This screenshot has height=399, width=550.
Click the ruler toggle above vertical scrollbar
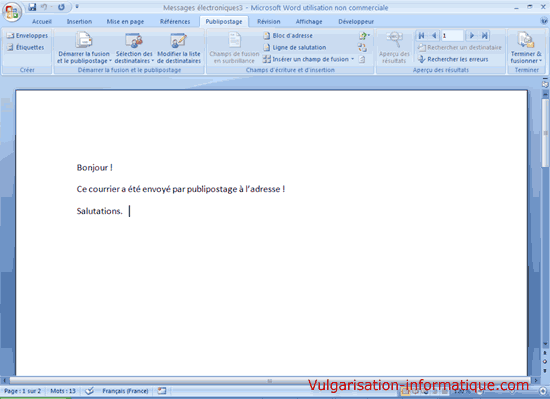pyautogui.click(x=545, y=84)
